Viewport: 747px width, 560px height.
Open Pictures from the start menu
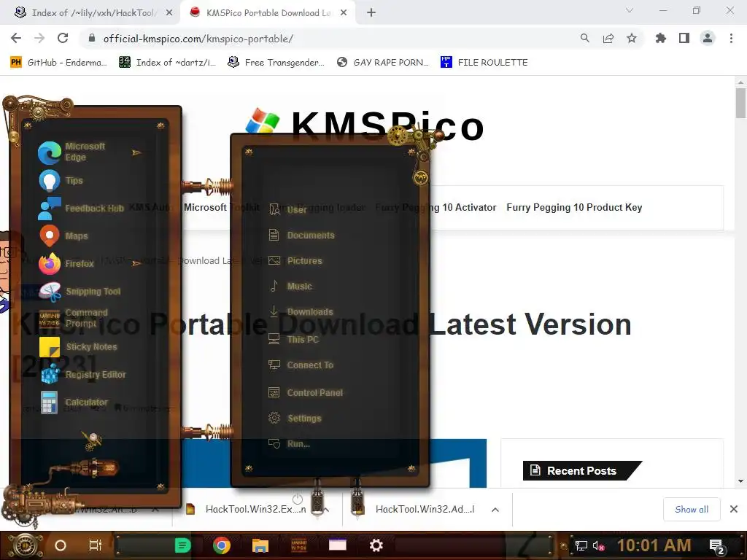pyautogui.click(x=295, y=261)
